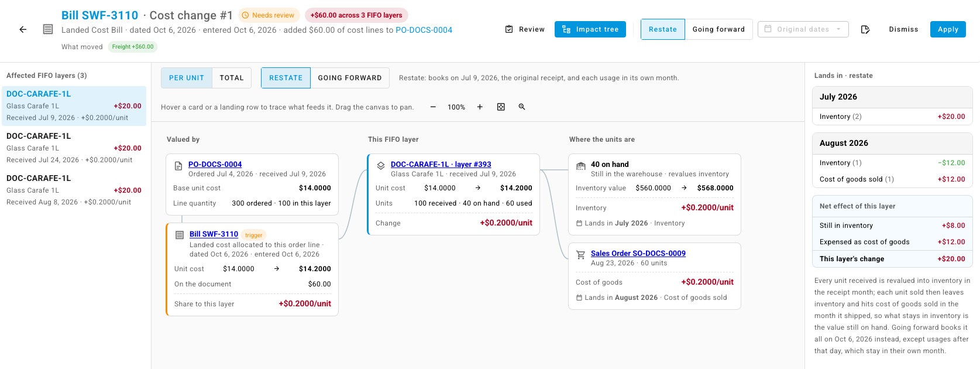Screen dimensions: 980x369
Task: Open the Review button
Action: pyautogui.click(x=525, y=29)
